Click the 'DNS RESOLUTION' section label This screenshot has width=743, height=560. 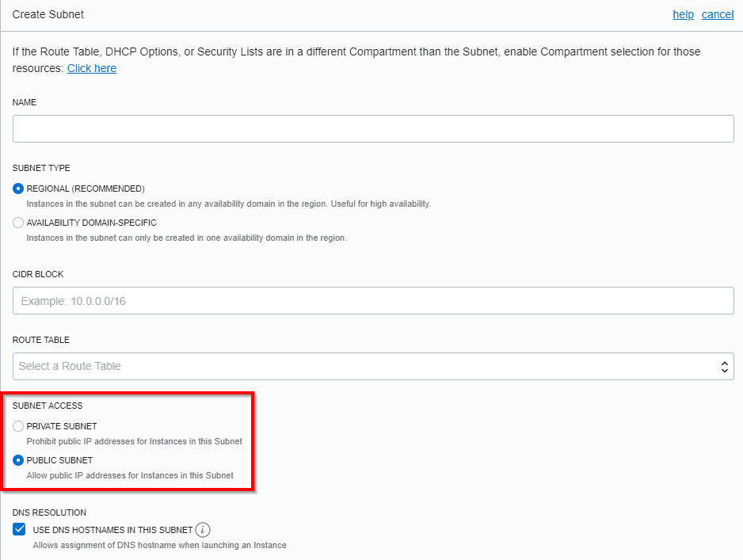point(49,512)
